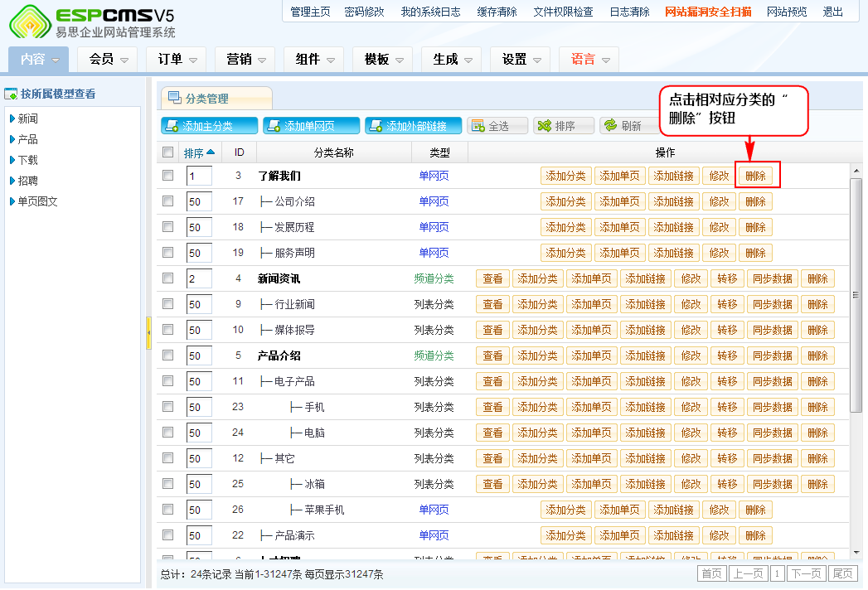
Task: Delete the 了解我们 category
Action: 755,176
